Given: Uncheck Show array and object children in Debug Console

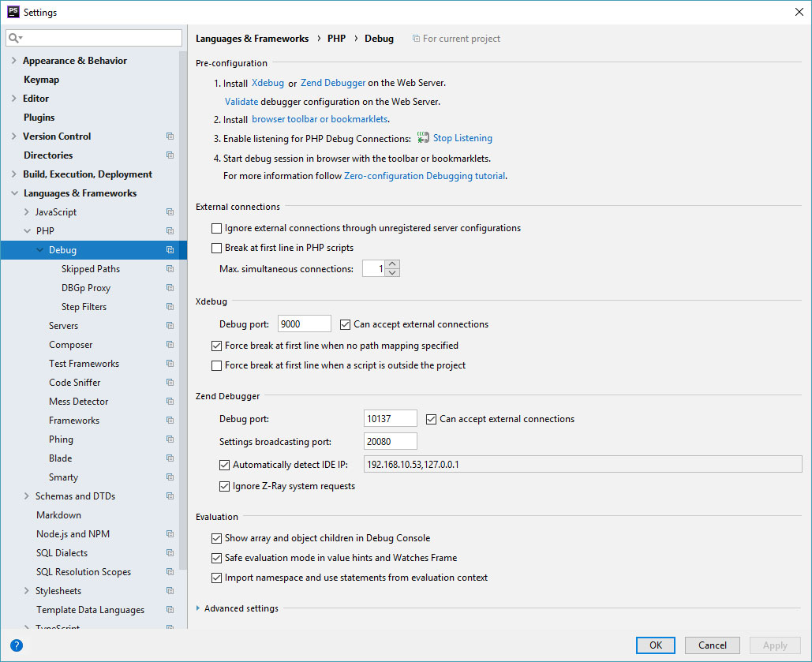Looking at the screenshot, I should click(x=216, y=539).
